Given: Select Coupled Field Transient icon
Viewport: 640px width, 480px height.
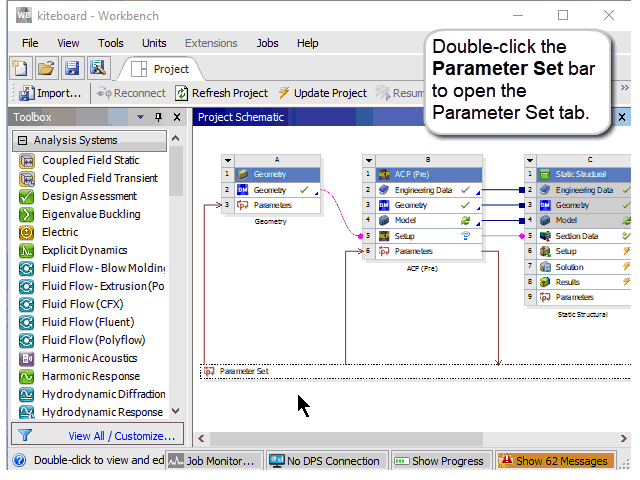Looking at the screenshot, I should coord(27,179).
